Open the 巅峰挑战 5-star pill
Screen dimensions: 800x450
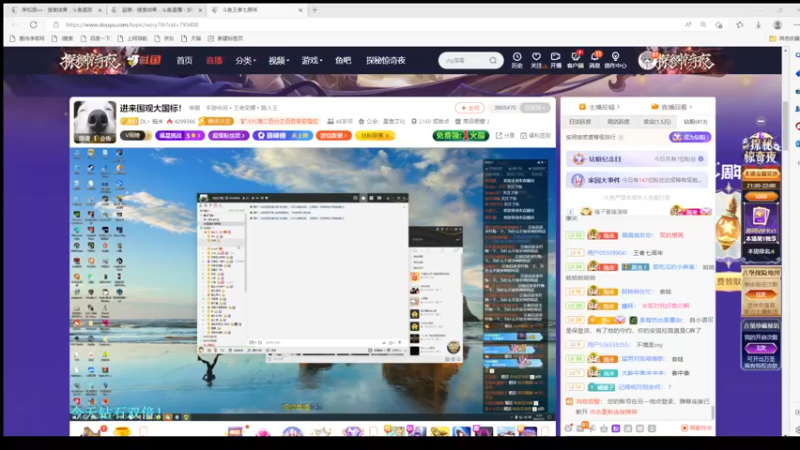180,135
